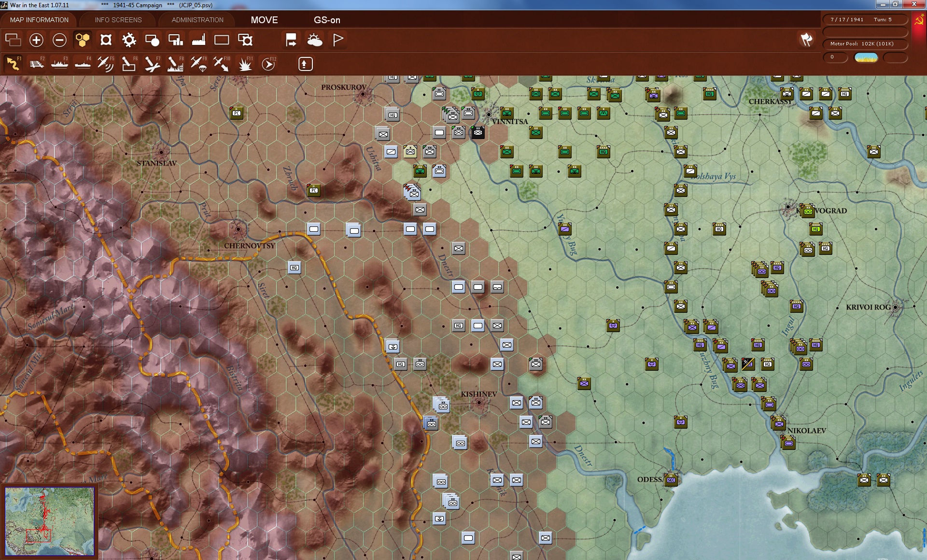Screen dimensions: 927x560
Task: Toggle the weather display icon
Action: (314, 40)
